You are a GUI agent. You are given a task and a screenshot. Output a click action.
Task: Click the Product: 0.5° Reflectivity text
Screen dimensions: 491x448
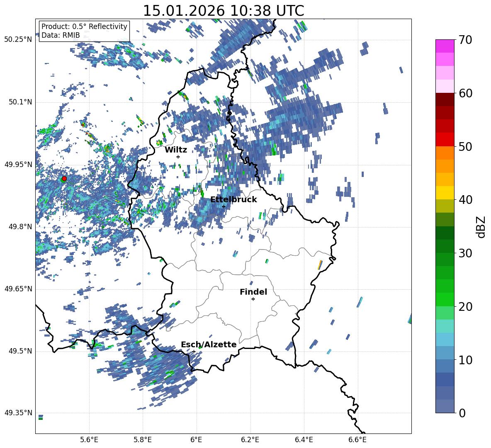pos(84,27)
